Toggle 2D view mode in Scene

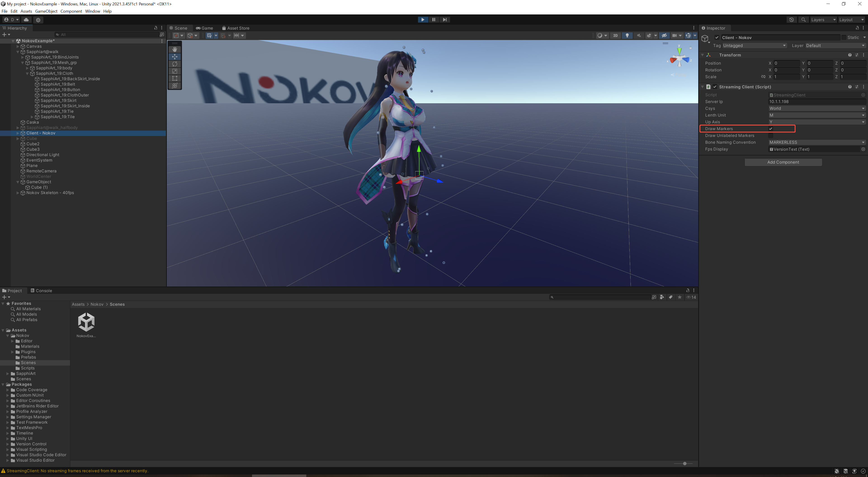click(x=616, y=35)
